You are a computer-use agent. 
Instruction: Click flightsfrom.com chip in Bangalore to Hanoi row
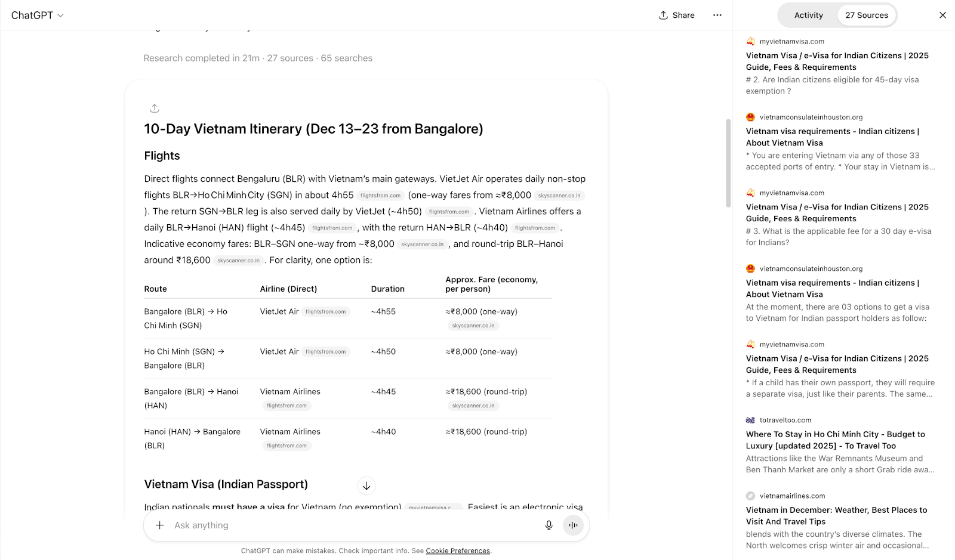(x=287, y=406)
